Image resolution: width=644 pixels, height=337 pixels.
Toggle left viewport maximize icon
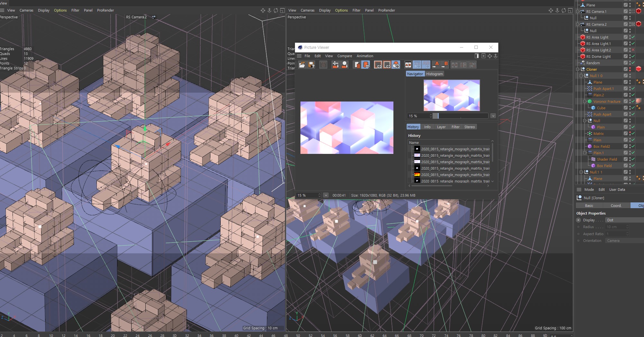pos(282,10)
